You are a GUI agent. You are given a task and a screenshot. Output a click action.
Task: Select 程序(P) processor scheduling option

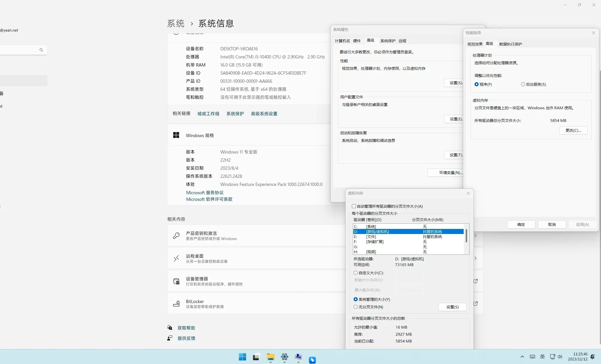click(x=477, y=84)
